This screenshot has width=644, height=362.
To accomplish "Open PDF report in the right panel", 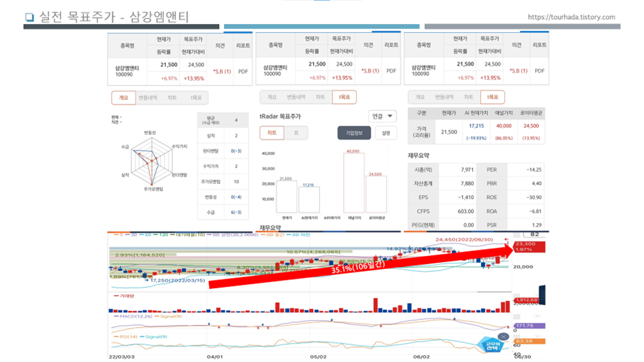I will tap(540, 71).
